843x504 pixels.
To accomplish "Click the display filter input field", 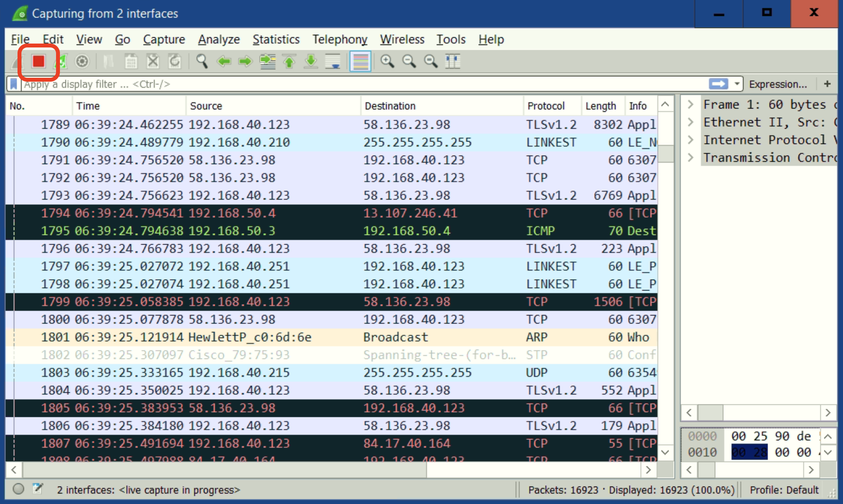I will pyautogui.click(x=350, y=84).
